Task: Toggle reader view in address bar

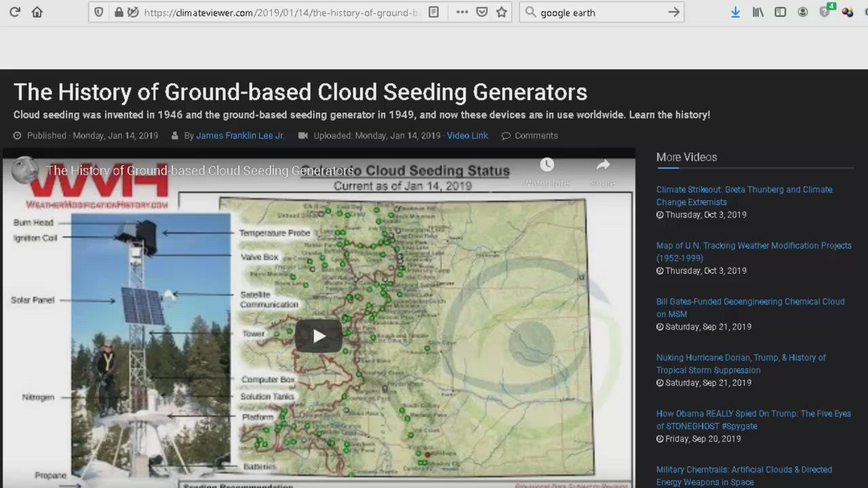Action: 434,12
